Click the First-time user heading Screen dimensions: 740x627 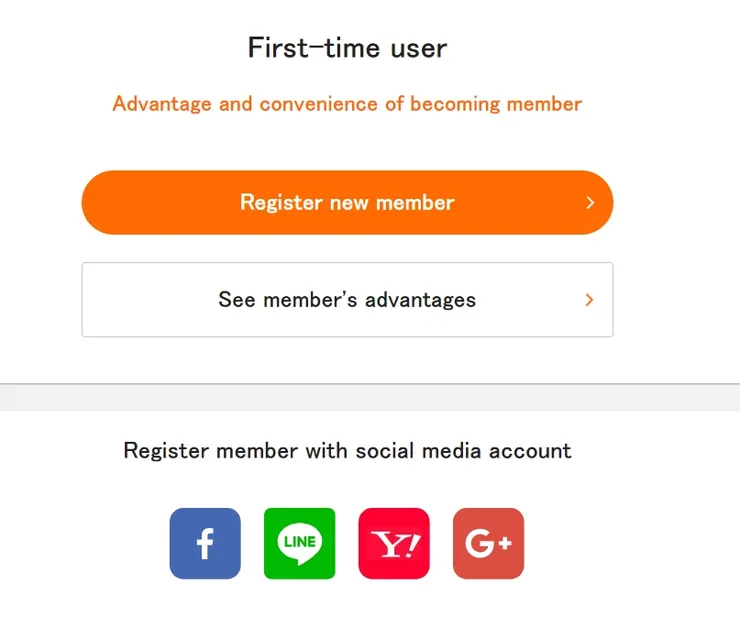(x=347, y=47)
